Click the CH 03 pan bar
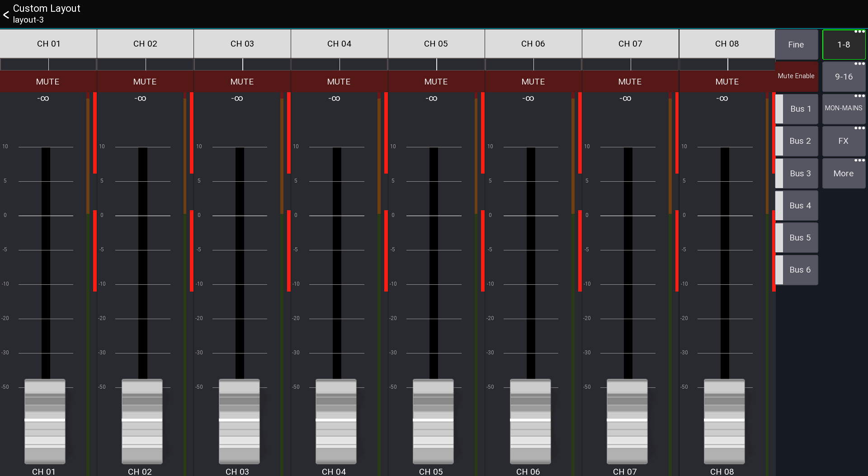868x476 pixels. 242,64
